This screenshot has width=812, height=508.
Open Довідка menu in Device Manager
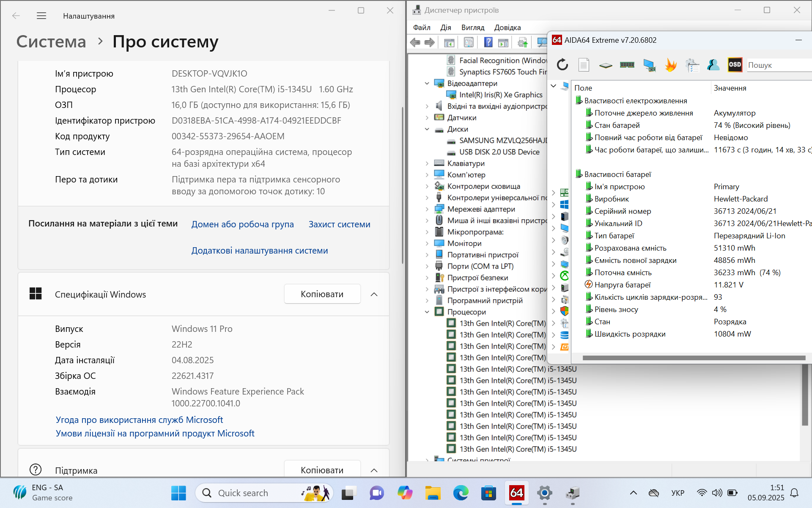pyautogui.click(x=507, y=28)
